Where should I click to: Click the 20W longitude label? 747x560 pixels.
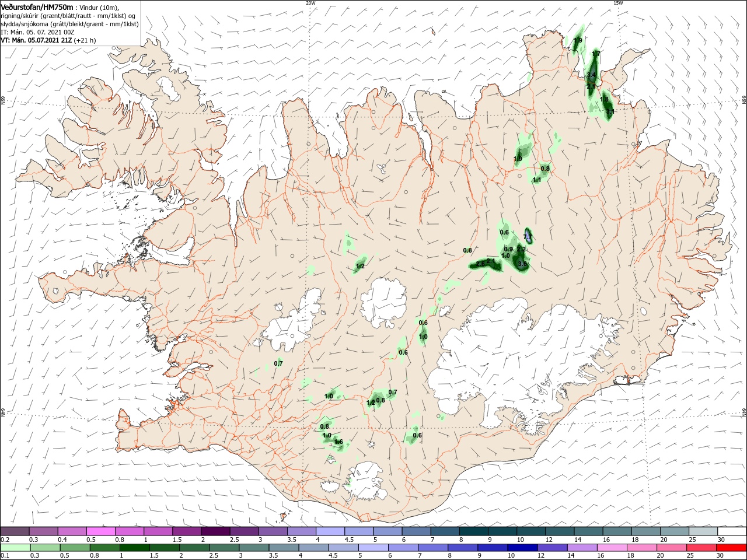(310, 3)
